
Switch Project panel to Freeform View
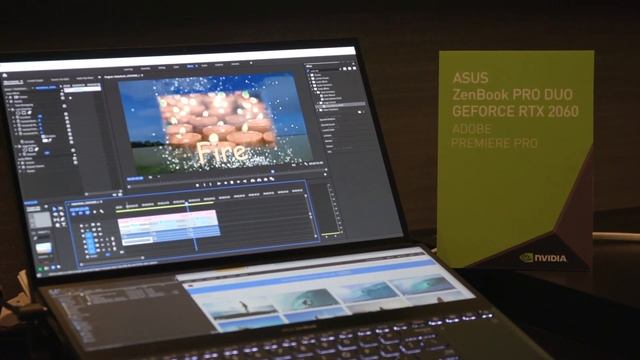coord(59,267)
